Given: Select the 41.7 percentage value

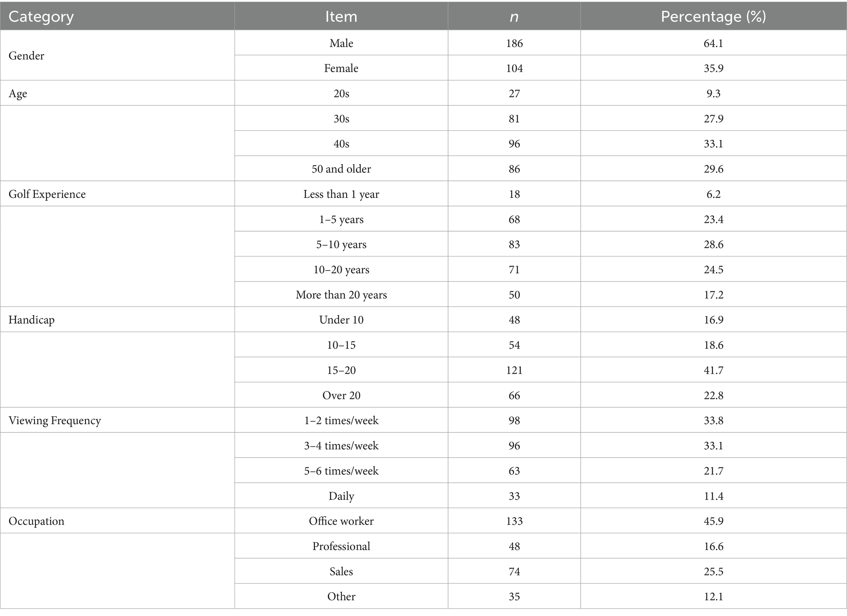Looking at the screenshot, I should (x=713, y=370).
